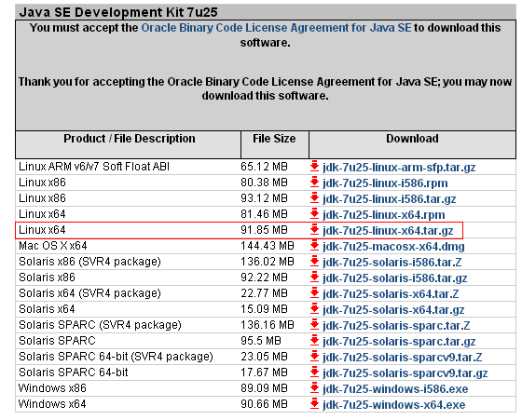522x420 pixels.
Task: Click the download arrow icon beside jdk-7u25-solaris-sparc.tar.Z
Action: point(314,324)
